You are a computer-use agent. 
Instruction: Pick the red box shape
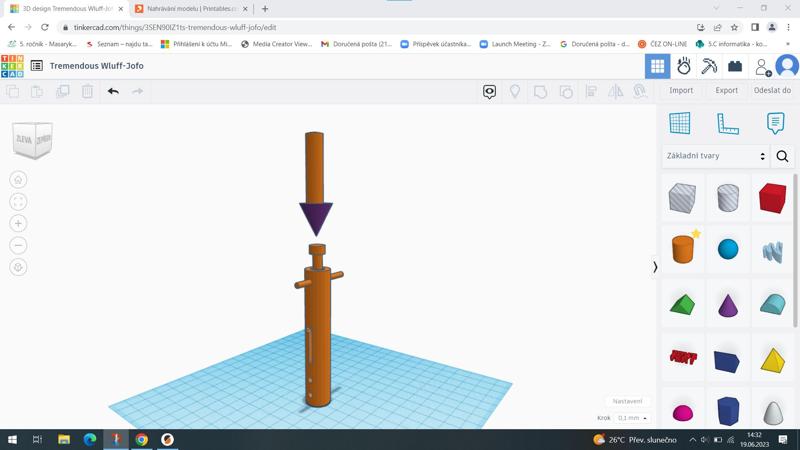[x=772, y=197]
